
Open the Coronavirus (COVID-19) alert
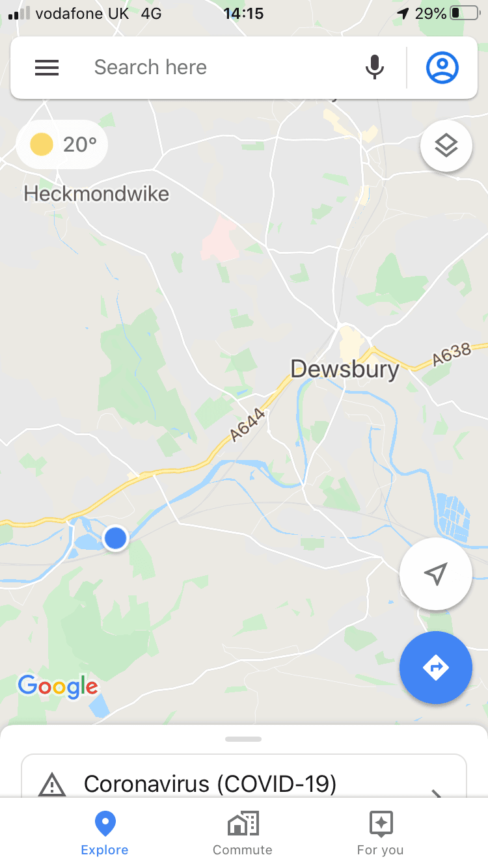tap(244, 777)
